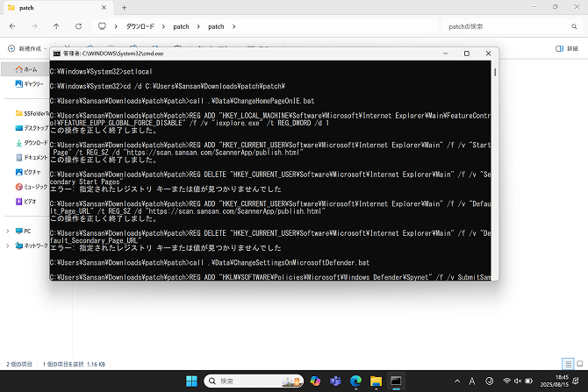The width and height of the screenshot is (588, 392).
Task: Expand the PC tree node
Action: [x=8, y=231]
